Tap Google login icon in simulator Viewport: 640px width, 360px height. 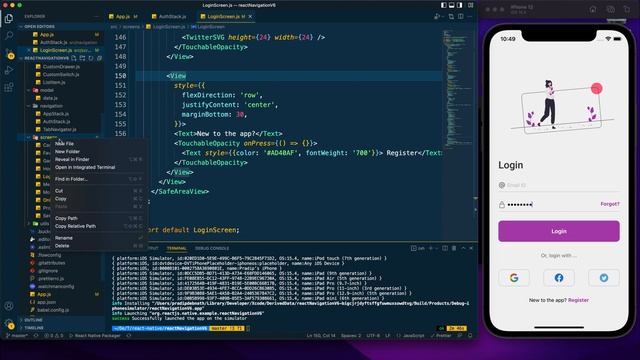pos(514,278)
